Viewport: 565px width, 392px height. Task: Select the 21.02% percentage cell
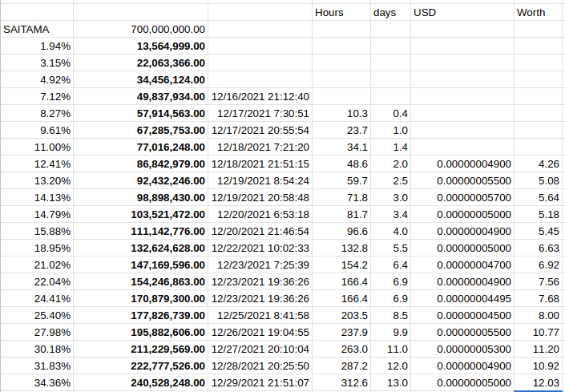37,265
